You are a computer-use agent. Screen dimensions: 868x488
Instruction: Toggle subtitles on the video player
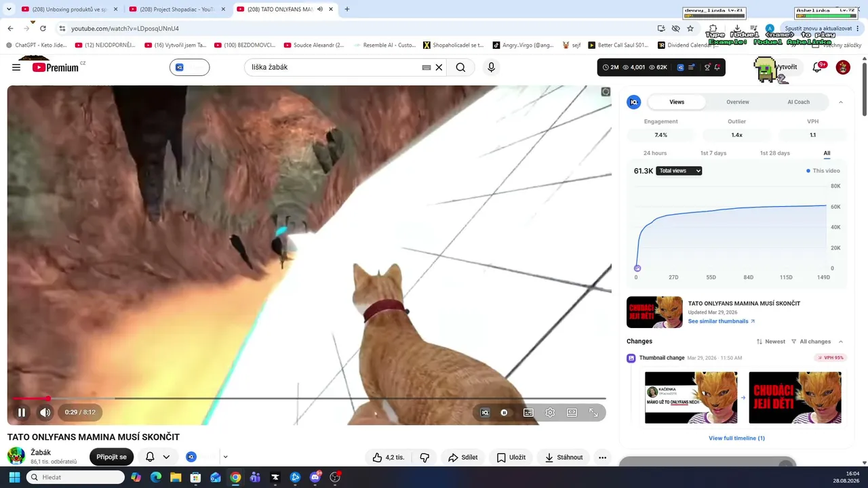click(528, 412)
